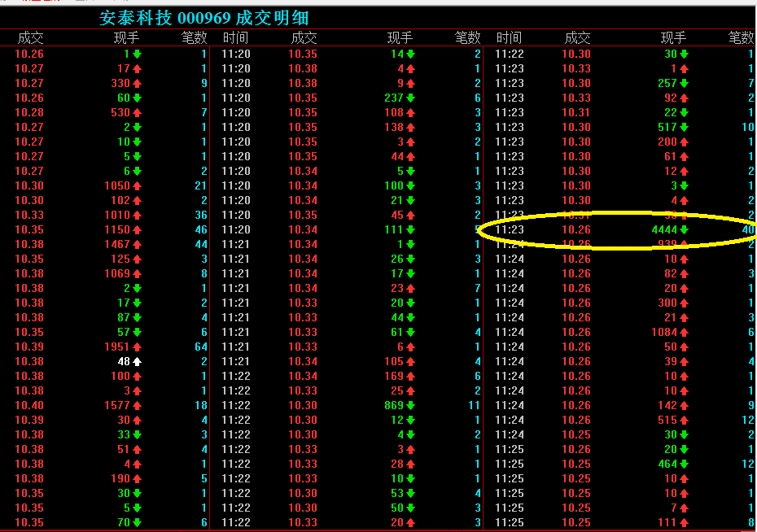Click the red up arrow beside volume 1577

click(x=137, y=405)
